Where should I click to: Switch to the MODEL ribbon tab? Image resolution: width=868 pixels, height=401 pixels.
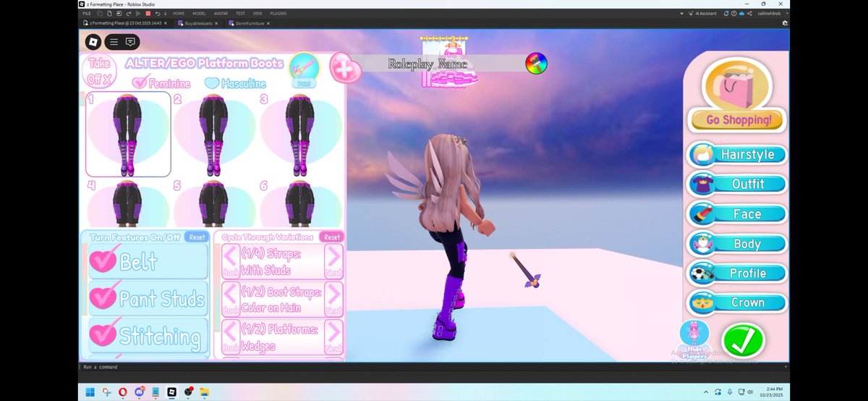click(199, 14)
